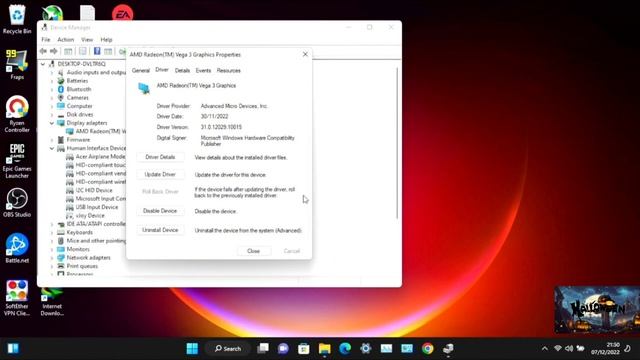640x360 pixels.
Task: Select the I2C HID Device tree item
Action: coord(89,190)
